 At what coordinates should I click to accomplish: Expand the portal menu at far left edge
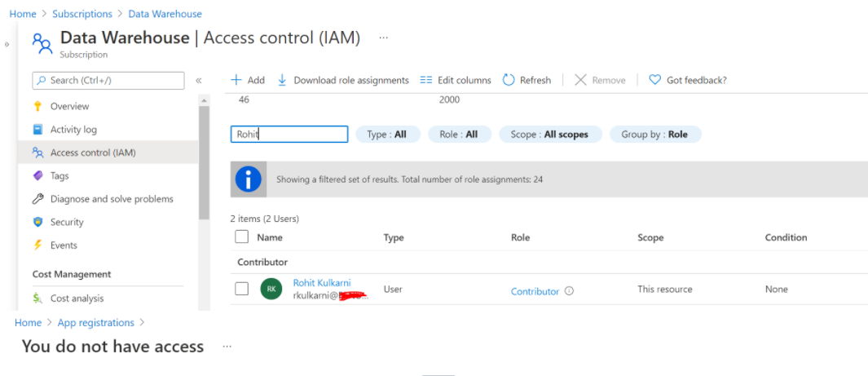(7, 44)
